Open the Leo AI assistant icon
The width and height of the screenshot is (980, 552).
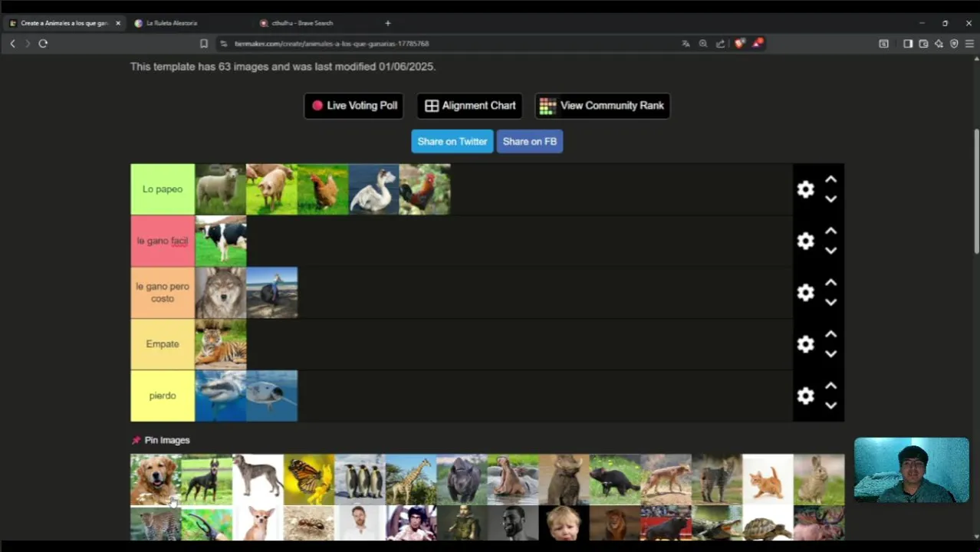coord(939,44)
